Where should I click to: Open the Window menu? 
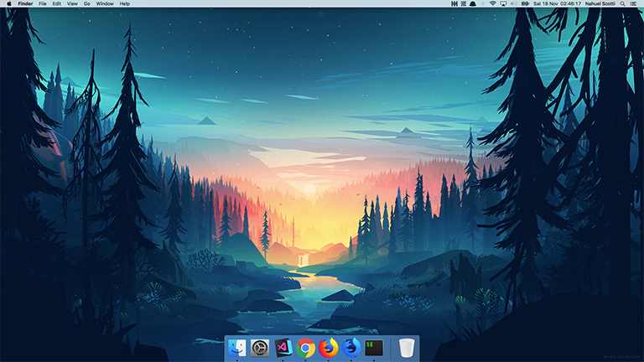click(105, 3)
